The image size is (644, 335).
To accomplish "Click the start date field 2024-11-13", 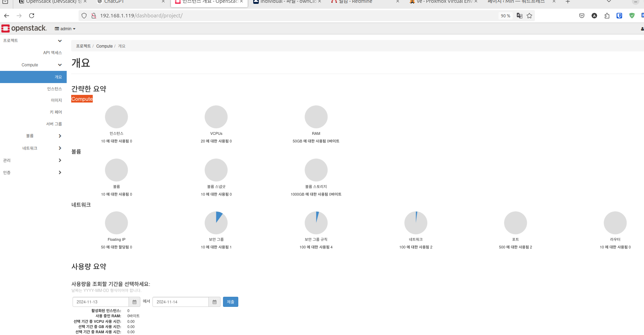I will point(101,302).
